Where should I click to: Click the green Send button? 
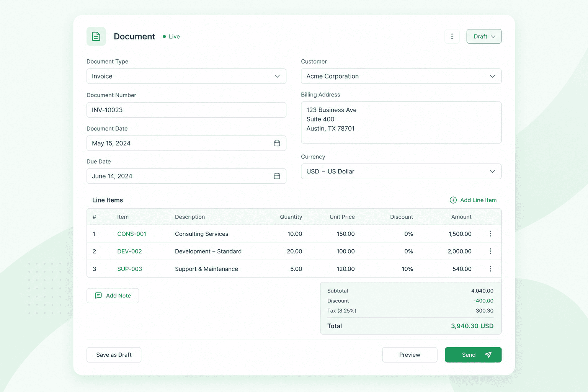473,355
